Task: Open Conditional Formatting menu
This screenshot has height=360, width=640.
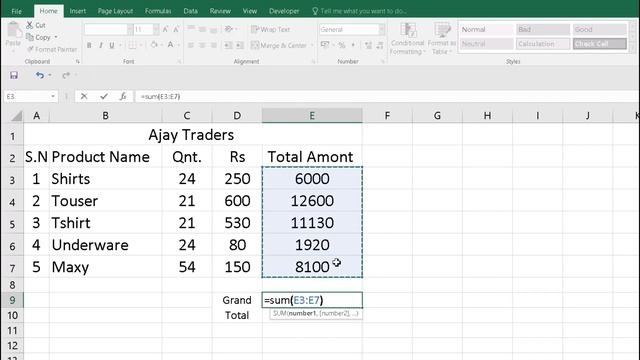Action: (x=407, y=39)
